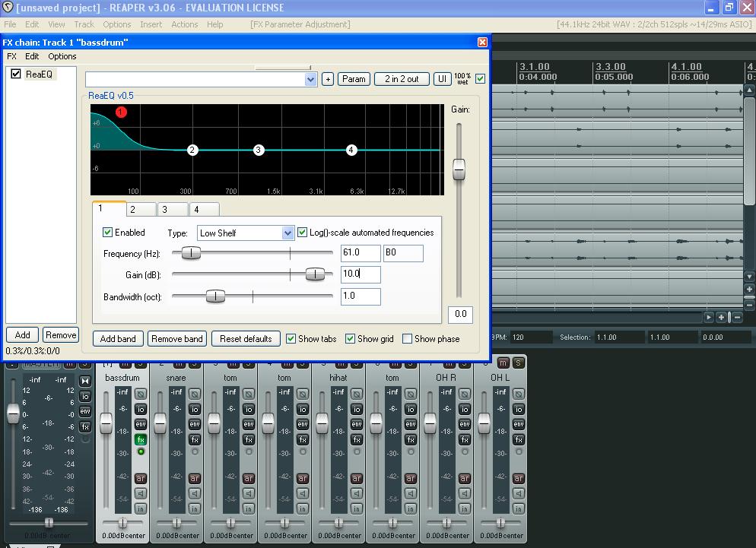Open the Insert menu in REAPER menu bar
Screen dimensions: 756x548
point(151,24)
